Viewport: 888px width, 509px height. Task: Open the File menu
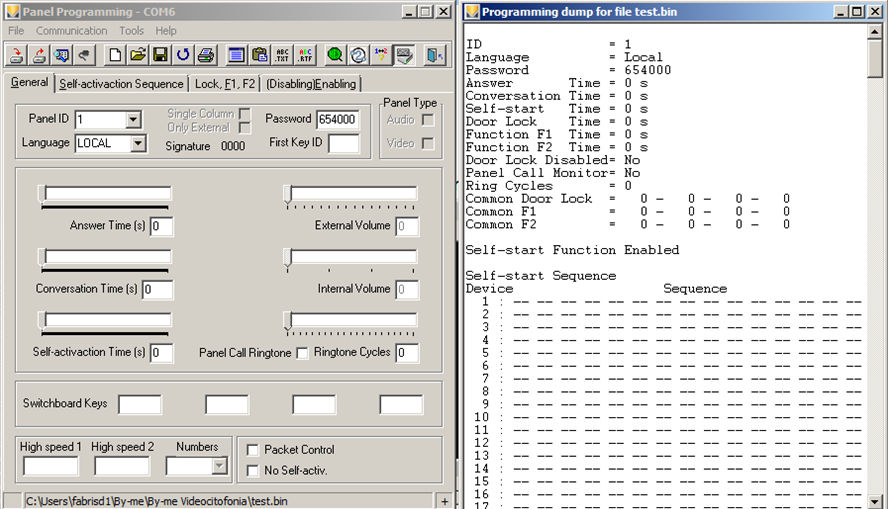[16, 31]
